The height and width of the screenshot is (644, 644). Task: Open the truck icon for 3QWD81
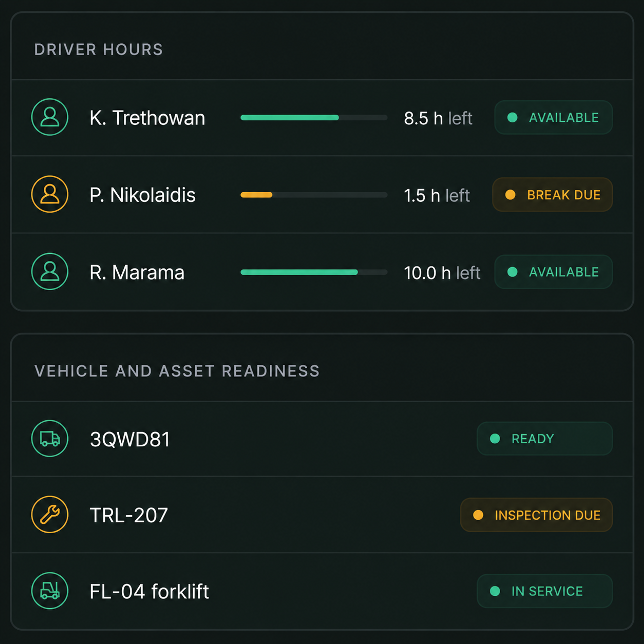pos(50,438)
